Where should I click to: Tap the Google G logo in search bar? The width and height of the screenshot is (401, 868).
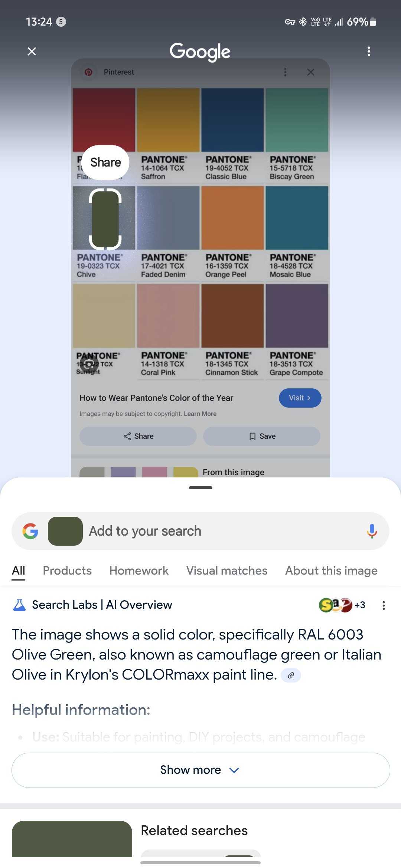click(30, 531)
